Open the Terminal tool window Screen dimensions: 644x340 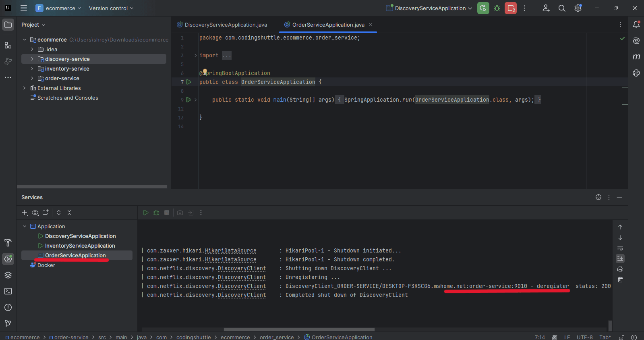[x=8, y=291]
